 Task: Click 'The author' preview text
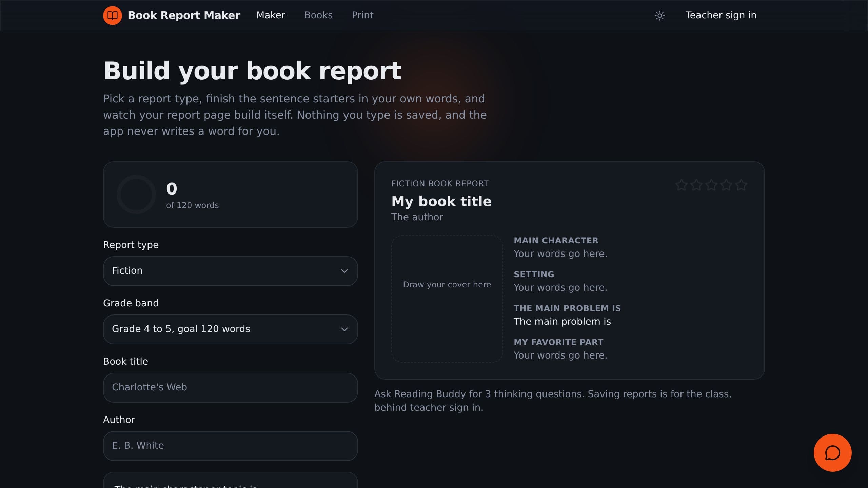click(417, 217)
